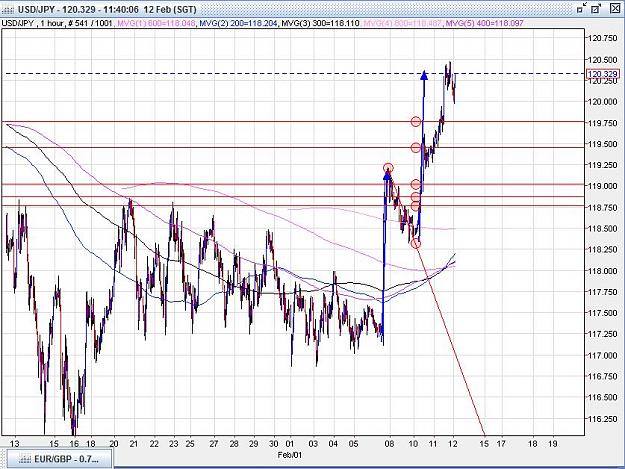This screenshot has height=469, width=625.
Task: Click the 118.500 price axis label
Action: pyautogui.click(x=603, y=229)
